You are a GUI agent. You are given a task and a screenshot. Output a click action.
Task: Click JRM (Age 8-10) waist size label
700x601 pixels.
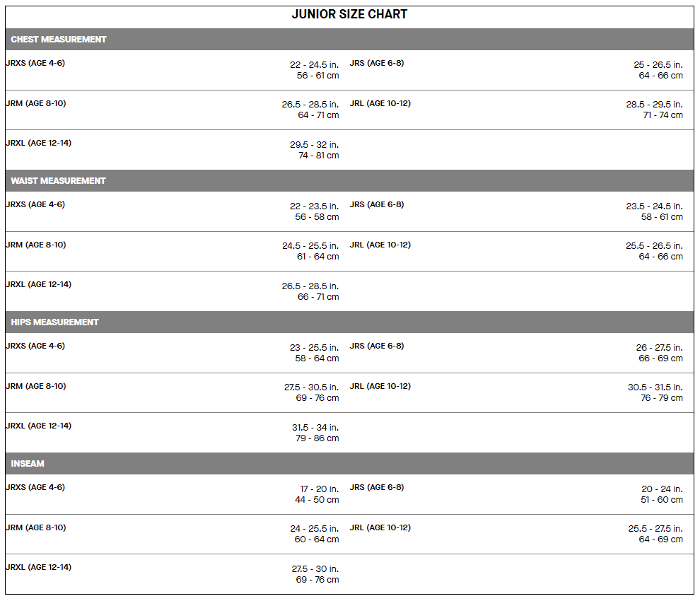35,245
